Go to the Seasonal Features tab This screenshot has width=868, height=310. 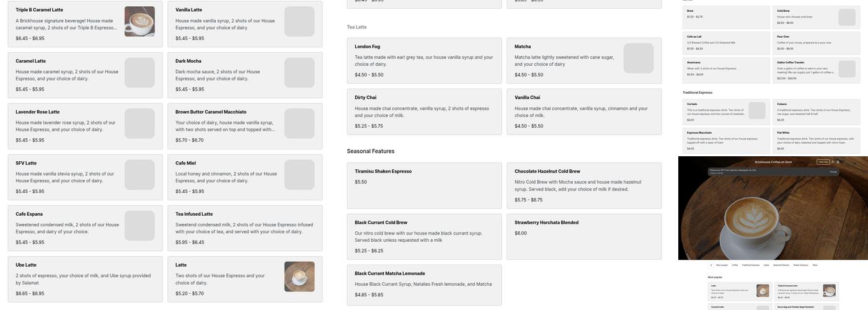click(x=781, y=265)
